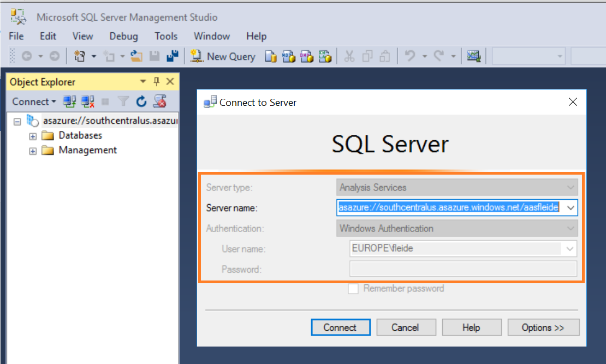Viewport: 606px width, 364px height.
Task: Refresh the Object Explorer tree
Action: point(141,102)
